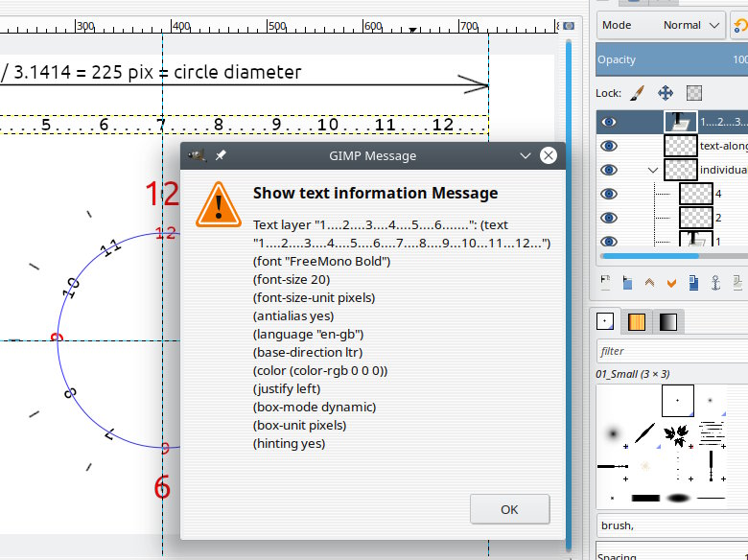This screenshot has height=560, width=748.
Task: Lower the selected layer with orange arrow
Action: 671,283
